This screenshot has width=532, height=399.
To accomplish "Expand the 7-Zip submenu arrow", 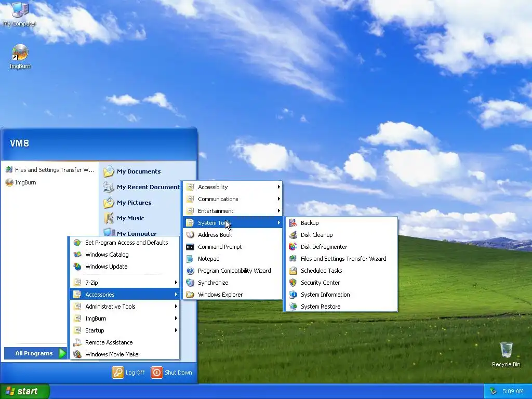I will tap(176, 282).
